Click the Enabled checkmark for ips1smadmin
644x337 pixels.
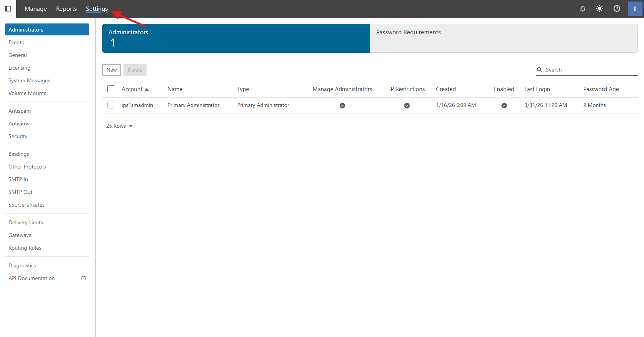tap(504, 105)
